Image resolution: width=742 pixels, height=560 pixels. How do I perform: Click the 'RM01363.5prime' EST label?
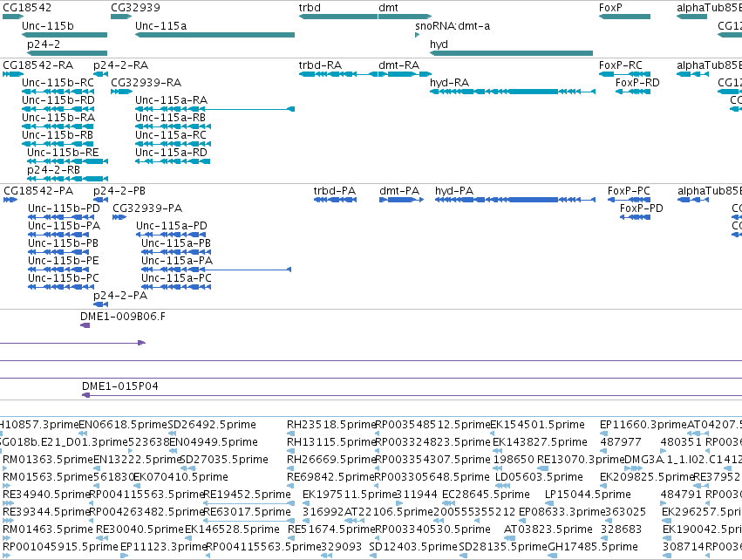click(48, 459)
